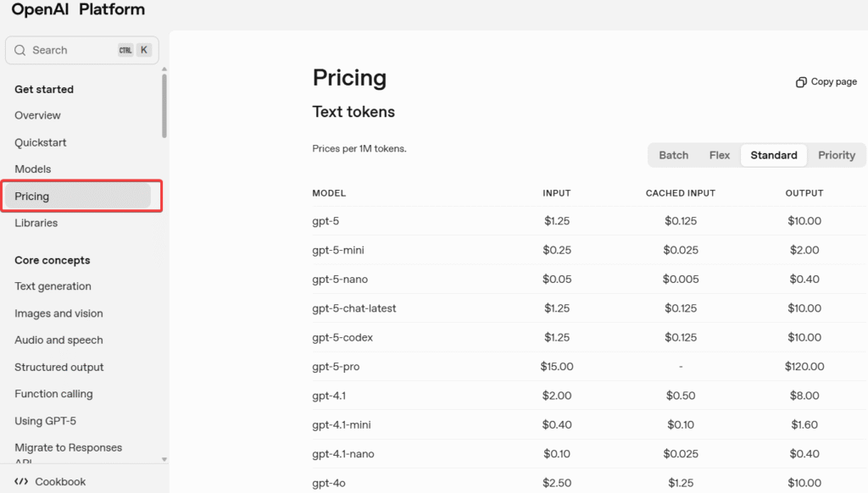Open Images and vision in the sidebar
The image size is (868, 493).
point(58,313)
